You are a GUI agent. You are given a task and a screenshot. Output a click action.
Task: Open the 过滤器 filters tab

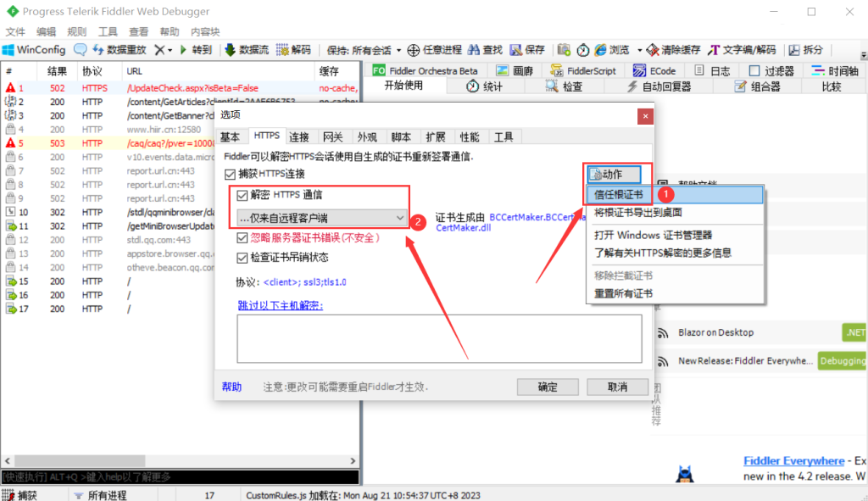[x=771, y=71]
